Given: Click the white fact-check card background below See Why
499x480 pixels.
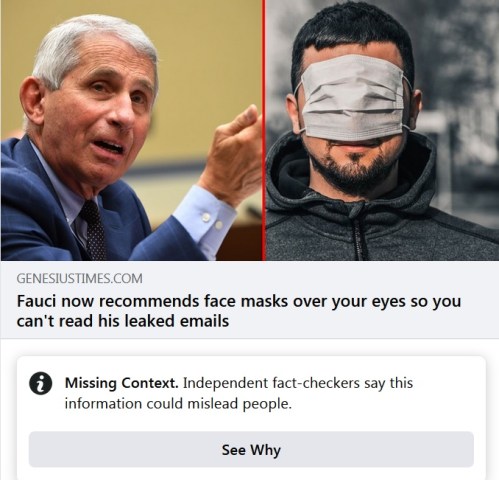Looking at the screenshot, I should coord(251,473).
